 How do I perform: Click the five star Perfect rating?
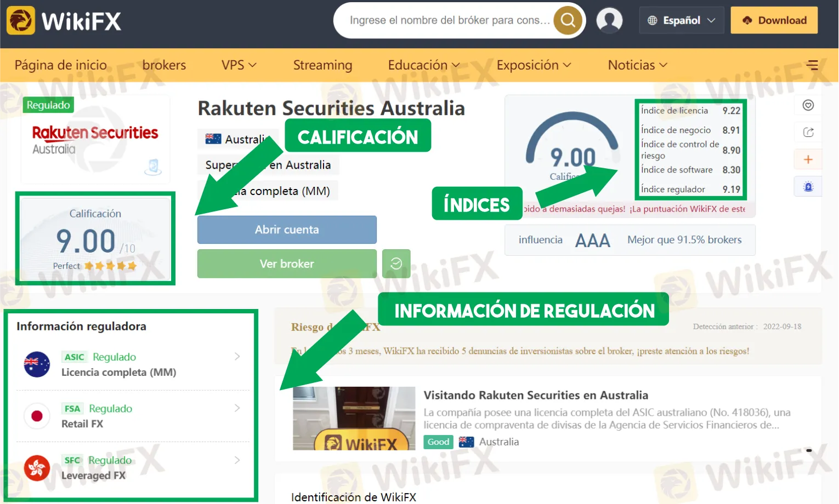110,266
